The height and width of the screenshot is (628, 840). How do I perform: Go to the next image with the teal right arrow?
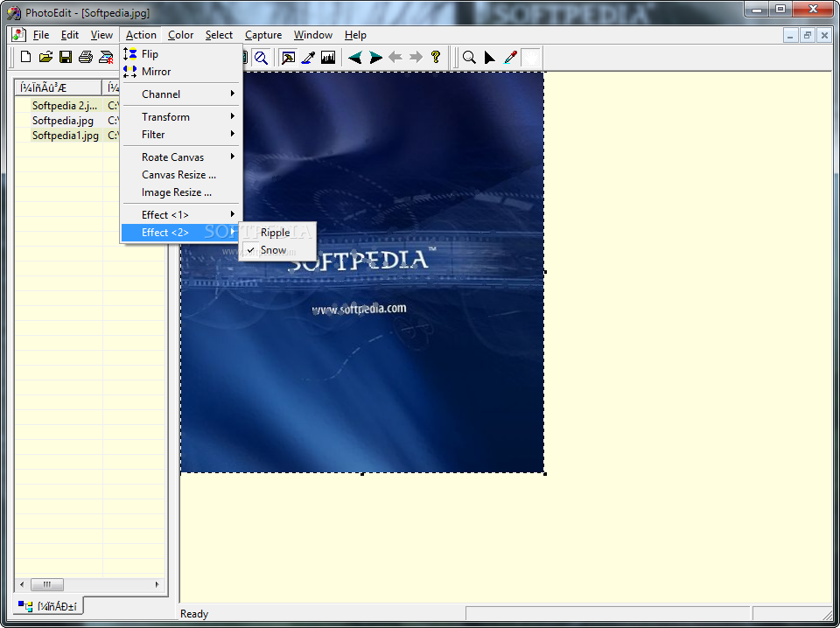375,57
